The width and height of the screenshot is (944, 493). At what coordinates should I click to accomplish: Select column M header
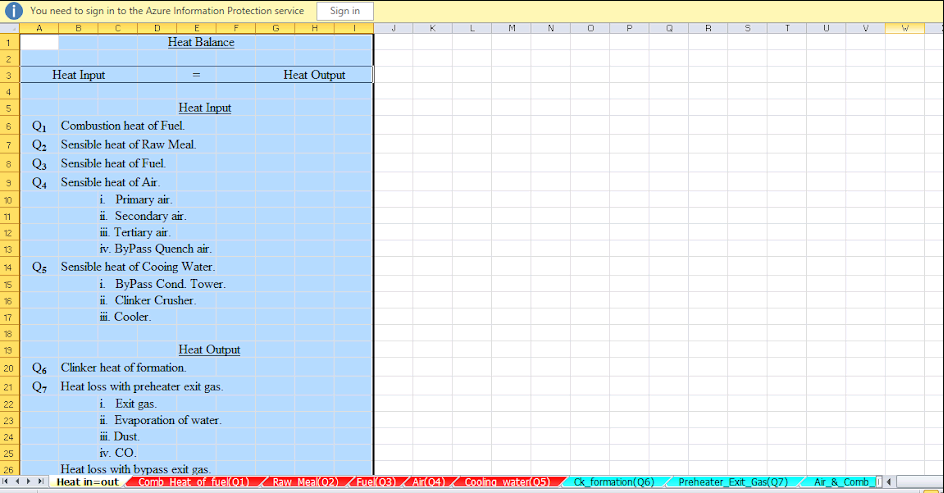pyautogui.click(x=511, y=28)
